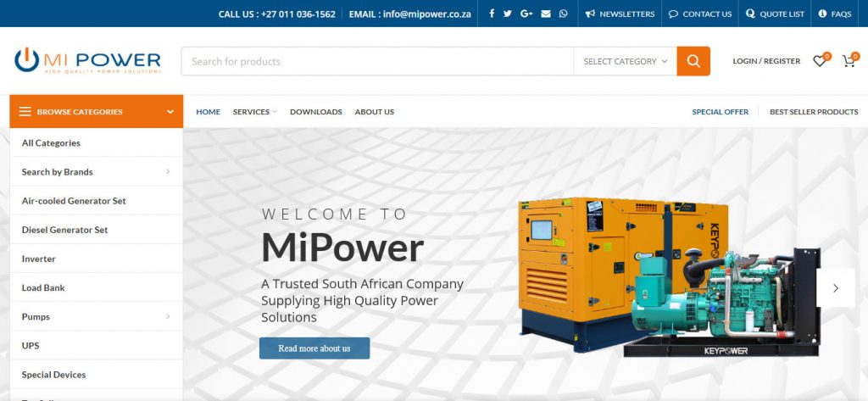Expand the Browse Categories menu
The image size is (868, 401).
click(x=97, y=111)
